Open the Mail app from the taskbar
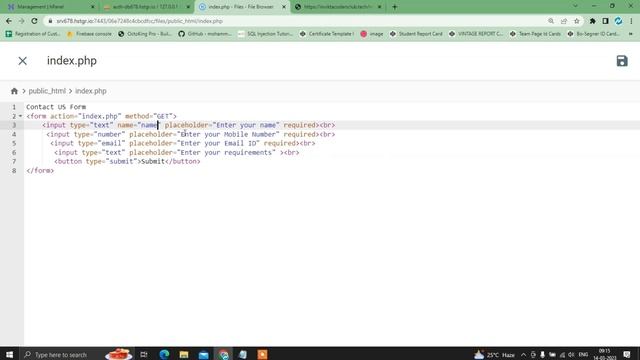The image size is (640, 360). coord(203,354)
